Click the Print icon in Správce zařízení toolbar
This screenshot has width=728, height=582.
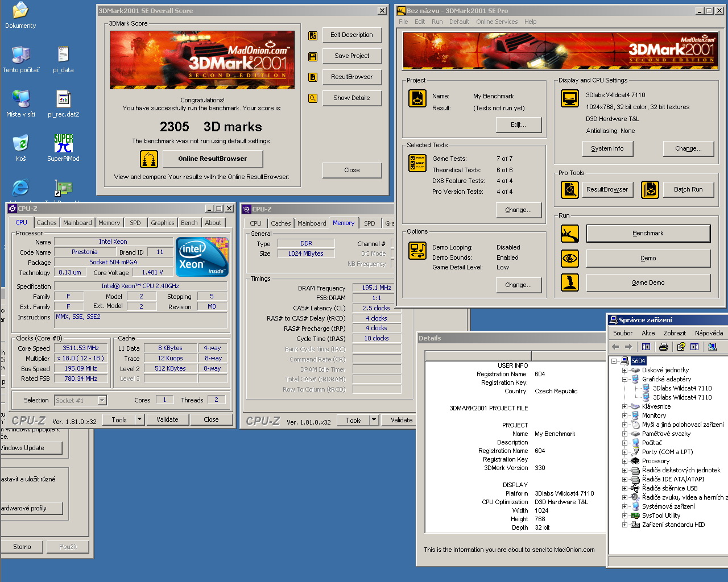point(664,347)
